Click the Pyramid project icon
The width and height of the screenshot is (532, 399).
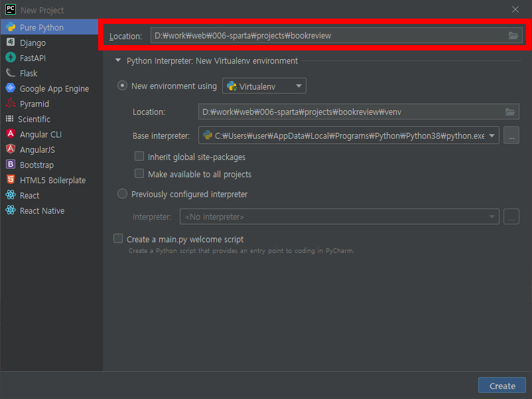(x=11, y=103)
